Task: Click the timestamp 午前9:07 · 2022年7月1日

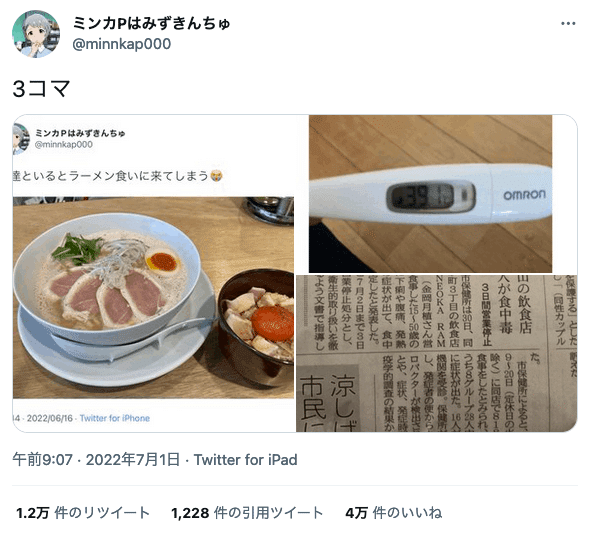Action: (x=96, y=460)
